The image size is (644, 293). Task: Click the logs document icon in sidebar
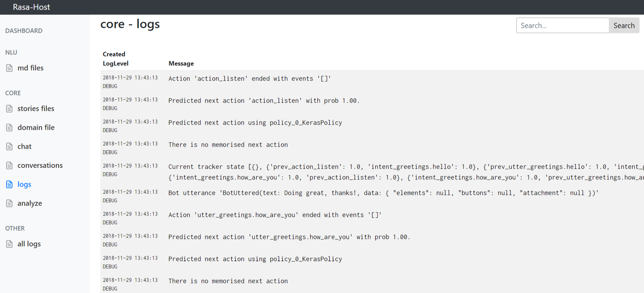click(x=9, y=185)
